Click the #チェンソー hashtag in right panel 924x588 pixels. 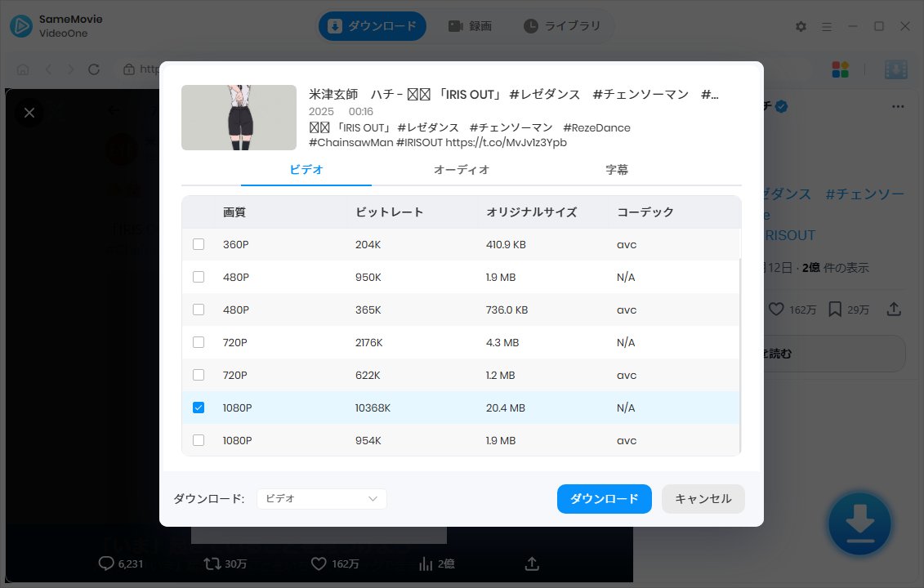[x=864, y=194]
